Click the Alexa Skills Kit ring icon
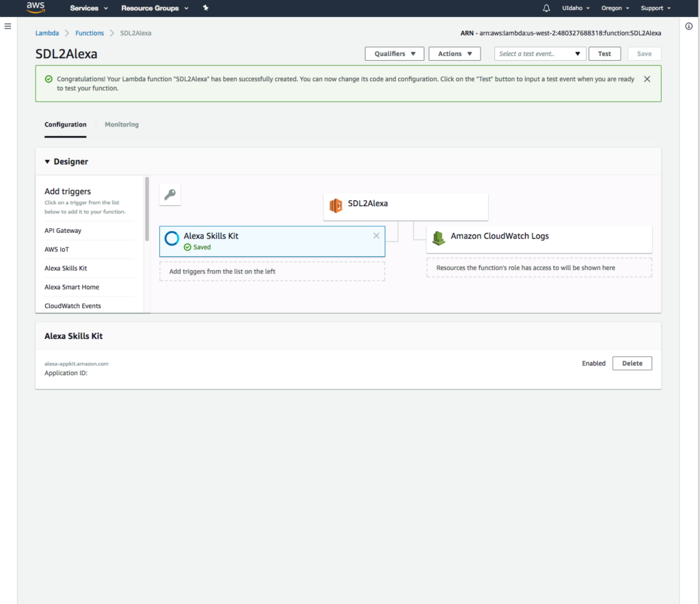Screen dimensions: 700x604 tap(172, 238)
